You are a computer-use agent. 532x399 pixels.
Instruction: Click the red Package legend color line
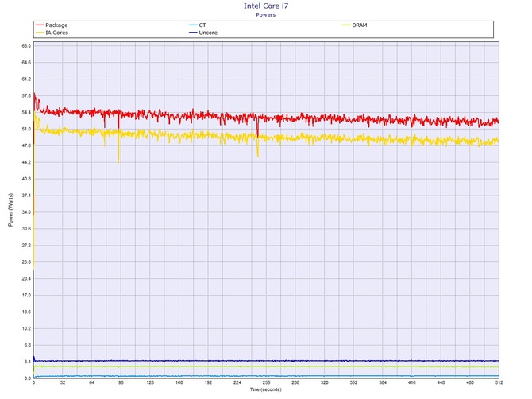point(40,25)
